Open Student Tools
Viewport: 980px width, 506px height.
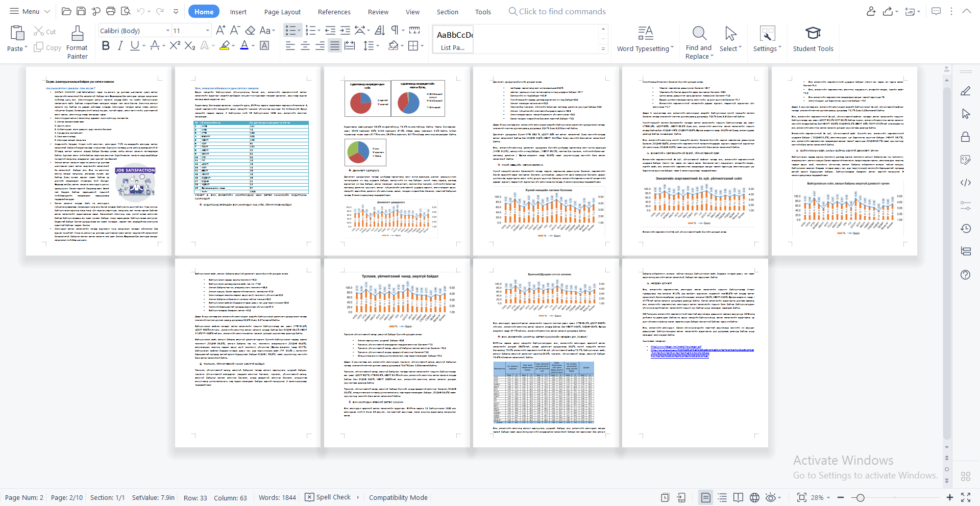[x=813, y=40]
